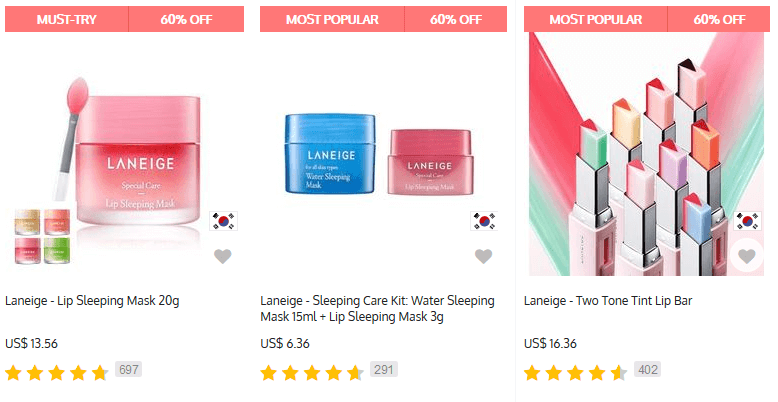Image resolution: width=778 pixels, height=402 pixels.
Task: Open 291 reviews count for Sleeping Care Kit
Action: pyautogui.click(x=384, y=370)
